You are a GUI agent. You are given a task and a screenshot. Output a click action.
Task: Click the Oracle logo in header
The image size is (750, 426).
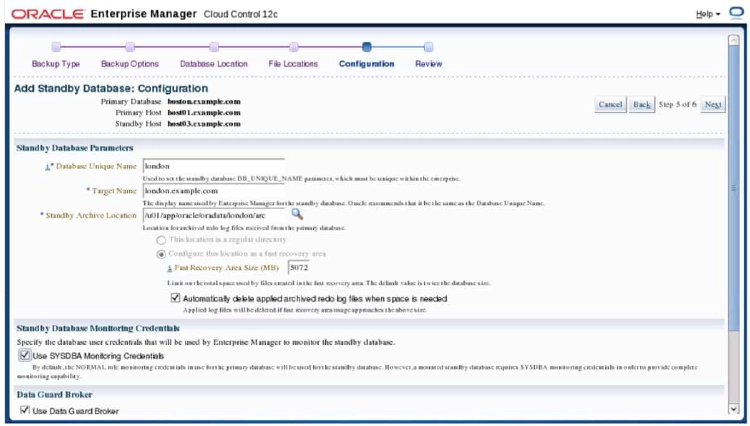tap(48, 14)
